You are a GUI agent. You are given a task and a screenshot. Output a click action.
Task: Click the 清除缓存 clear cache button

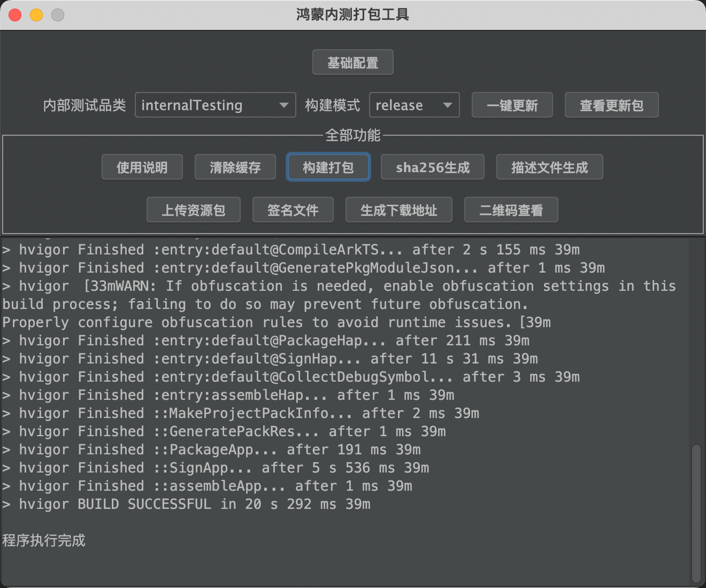click(x=235, y=167)
